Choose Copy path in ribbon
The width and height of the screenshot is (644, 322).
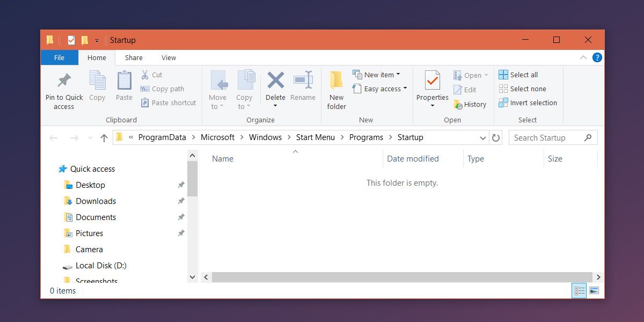point(162,89)
